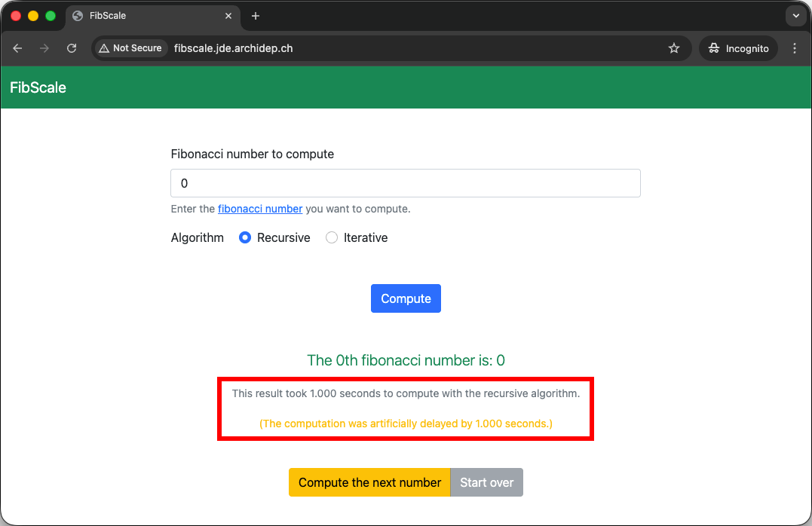Viewport: 812px width, 526px height.
Task: Open a new tab with plus icon
Action: [x=256, y=16]
